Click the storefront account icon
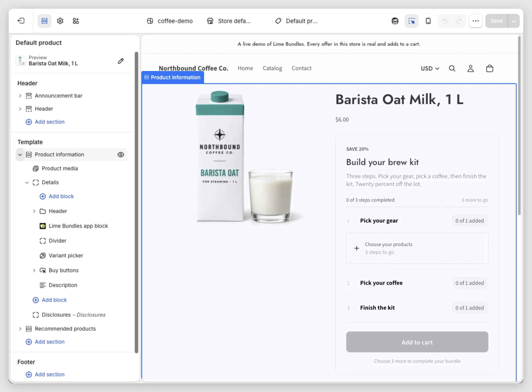 [471, 68]
